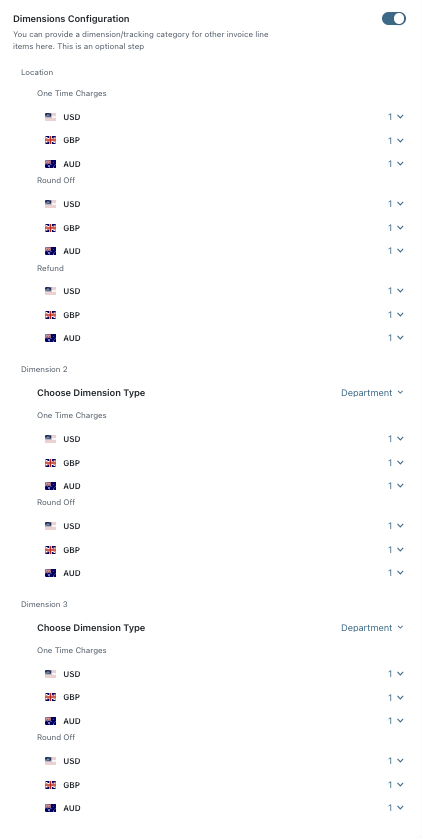Click UK flag under Location Refund

click(x=51, y=315)
